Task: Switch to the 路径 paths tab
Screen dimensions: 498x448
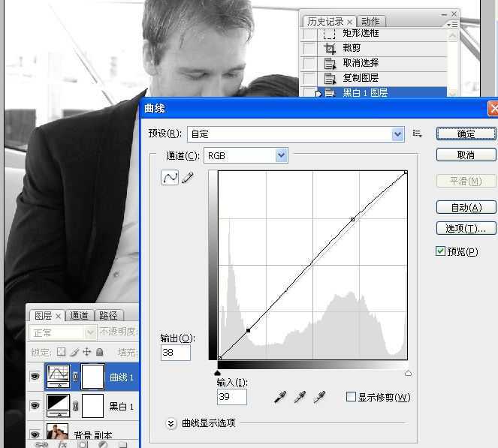Action: pyautogui.click(x=108, y=315)
